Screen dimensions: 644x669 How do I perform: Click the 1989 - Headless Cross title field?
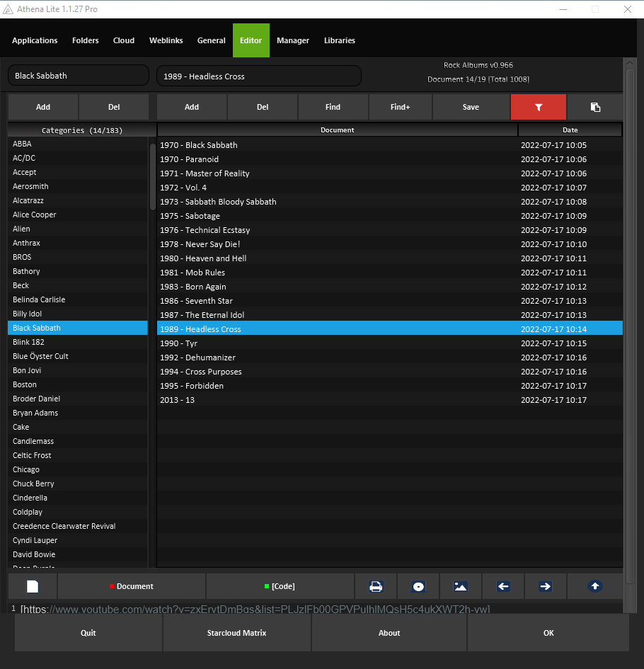(x=259, y=76)
